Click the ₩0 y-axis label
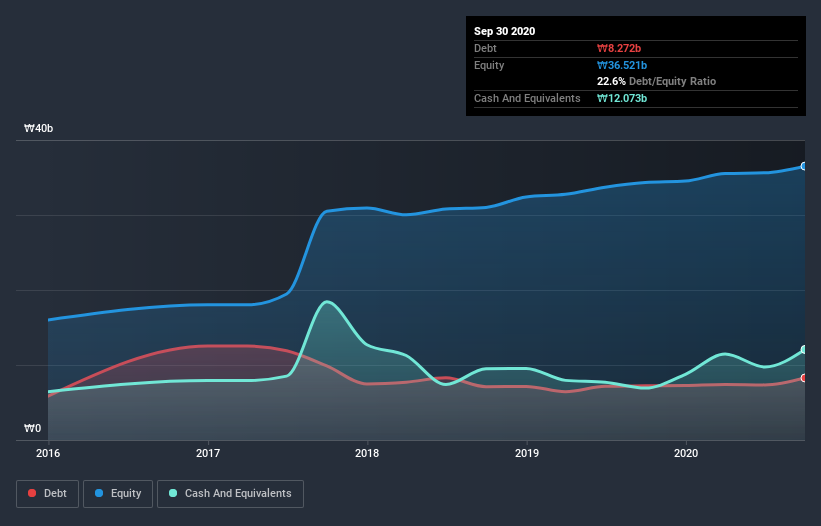This screenshot has height=526, width=821. point(32,428)
